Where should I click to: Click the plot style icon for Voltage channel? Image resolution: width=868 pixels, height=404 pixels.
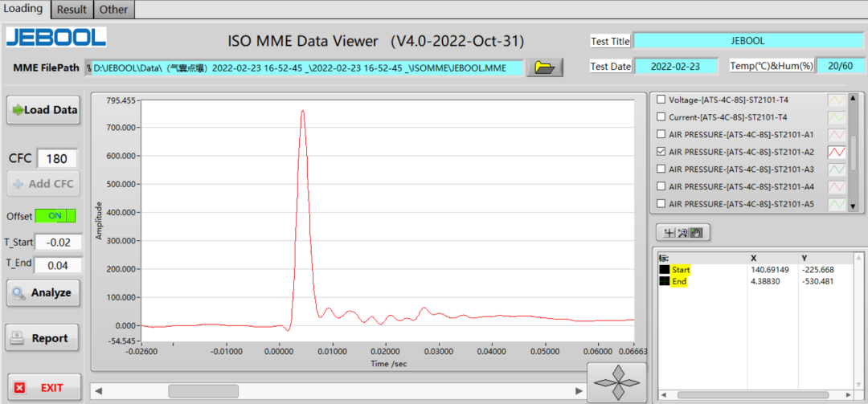[x=837, y=100]
